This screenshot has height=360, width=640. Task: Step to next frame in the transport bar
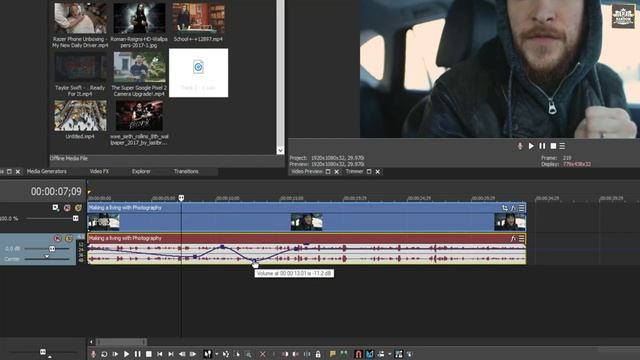tap(193, 354)
